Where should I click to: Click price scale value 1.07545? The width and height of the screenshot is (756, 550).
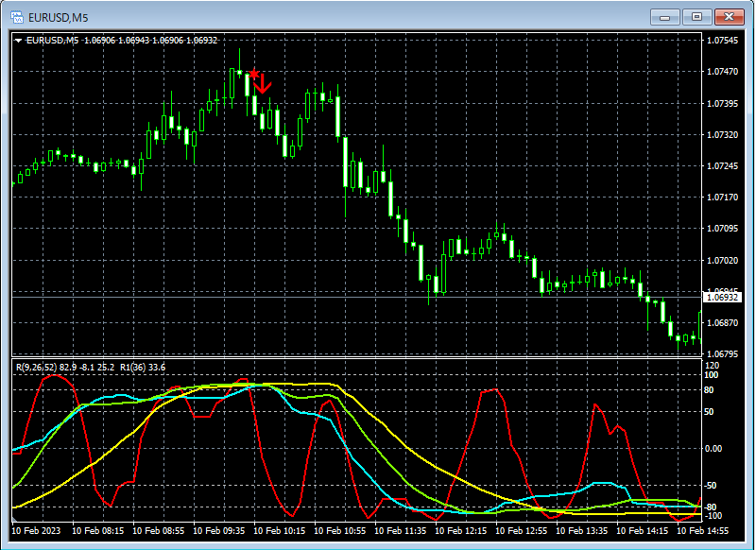722,41
